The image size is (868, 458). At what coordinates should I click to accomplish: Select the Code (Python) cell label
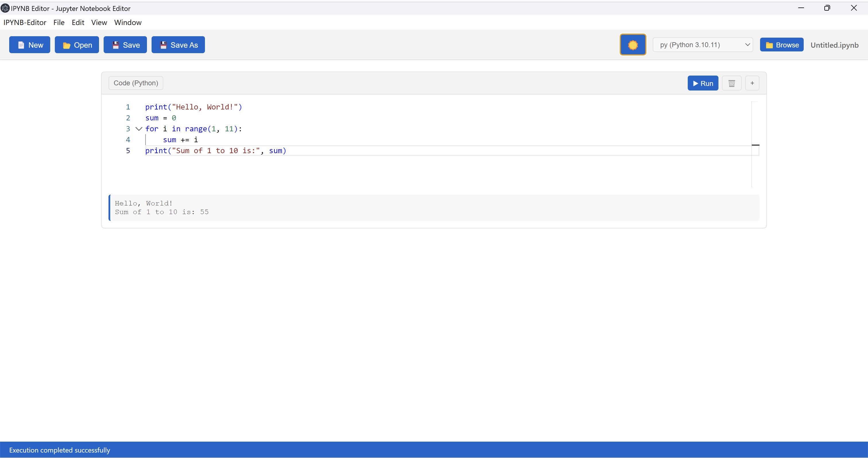(135, 83)
